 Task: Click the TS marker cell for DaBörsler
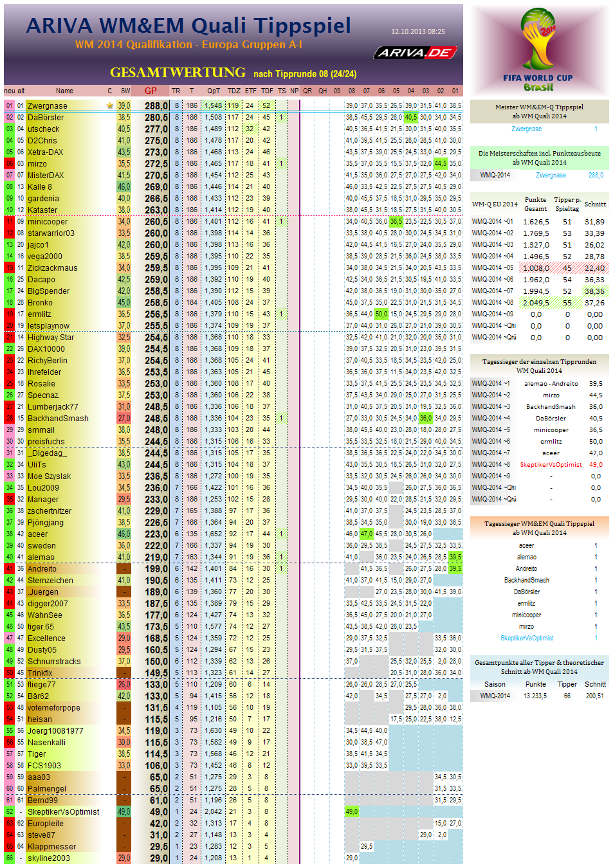(281, 118)
